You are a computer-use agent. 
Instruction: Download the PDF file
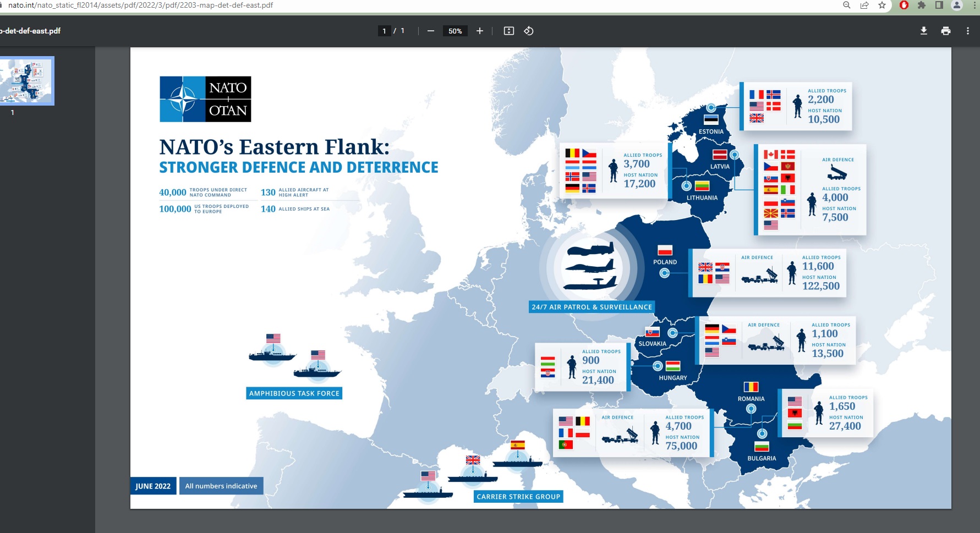(x=924, y=31)
